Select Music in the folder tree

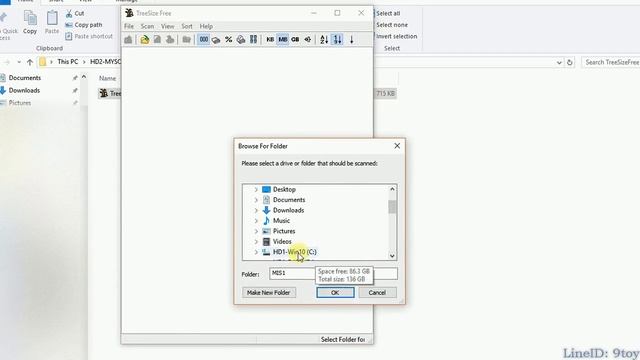point(281,221)
